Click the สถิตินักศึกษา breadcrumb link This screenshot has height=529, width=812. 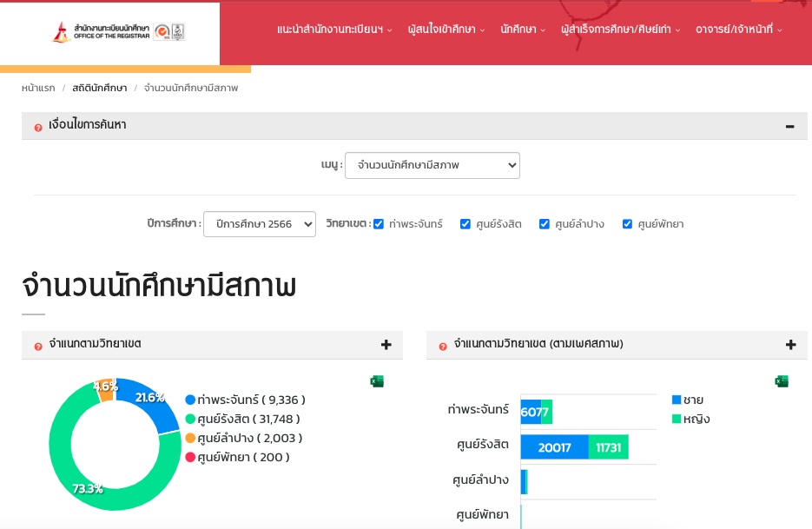tap(100, 88)
